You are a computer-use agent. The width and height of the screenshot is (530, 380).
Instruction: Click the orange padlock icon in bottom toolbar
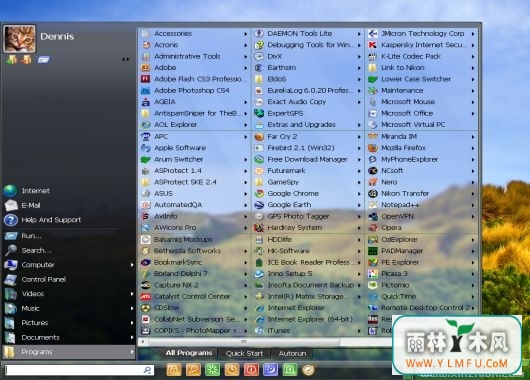pyautogui.click(x=174, y=370)
